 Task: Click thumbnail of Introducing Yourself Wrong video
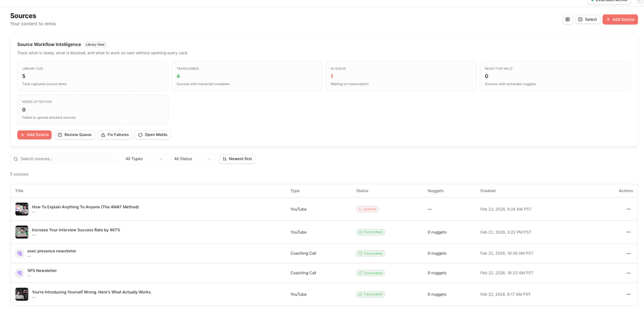22,294
